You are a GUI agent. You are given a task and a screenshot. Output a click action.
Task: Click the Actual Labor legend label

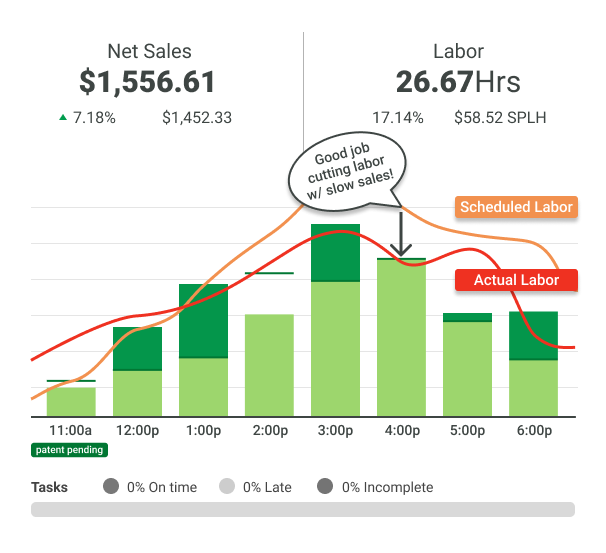[x=516, y=280]
